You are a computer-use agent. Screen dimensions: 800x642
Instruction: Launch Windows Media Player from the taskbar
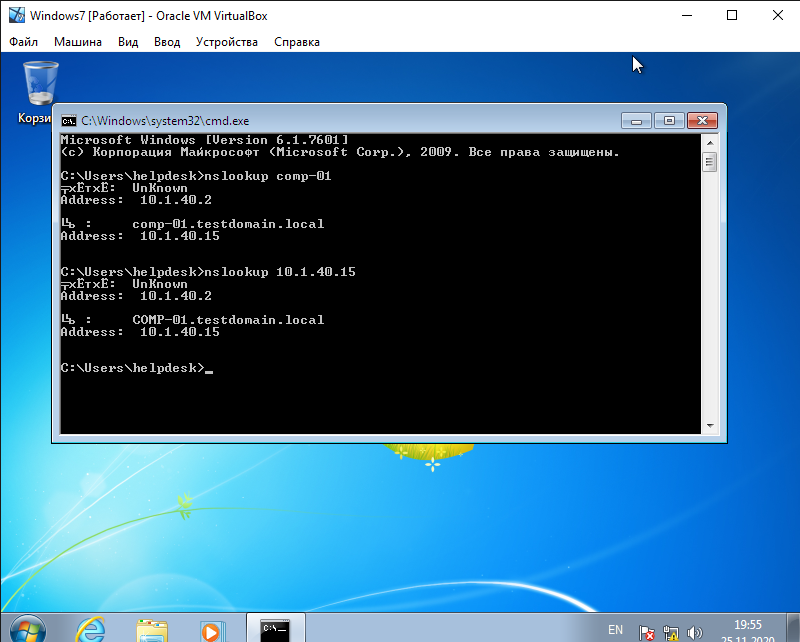[211, 630]
